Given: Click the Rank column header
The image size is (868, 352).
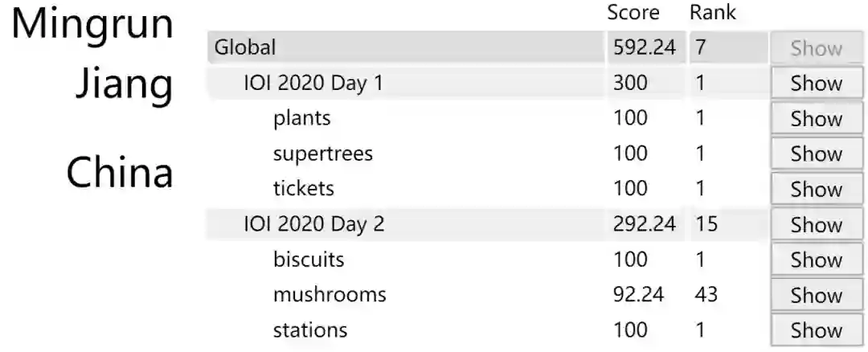Looking at the screenshot, I should click(712, 13).
